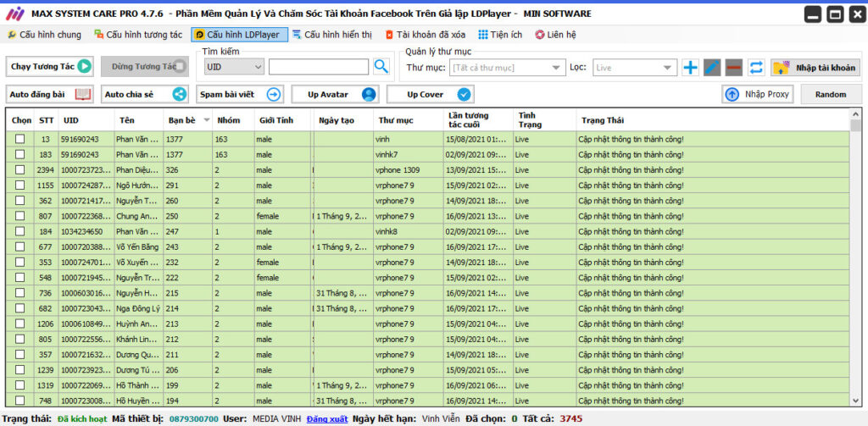Click the blue swap/refresh folder icon
This screenshot has width=868, height=426.
coord(756,68)
